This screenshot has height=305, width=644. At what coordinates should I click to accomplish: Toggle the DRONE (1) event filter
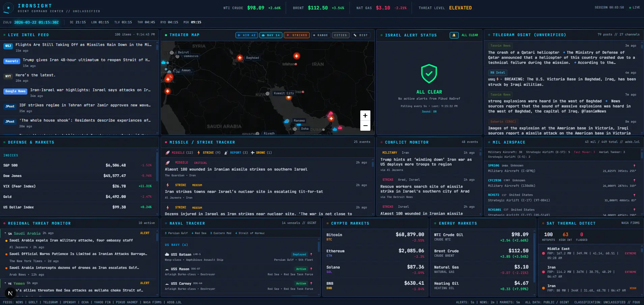click(x=261, y=153)
